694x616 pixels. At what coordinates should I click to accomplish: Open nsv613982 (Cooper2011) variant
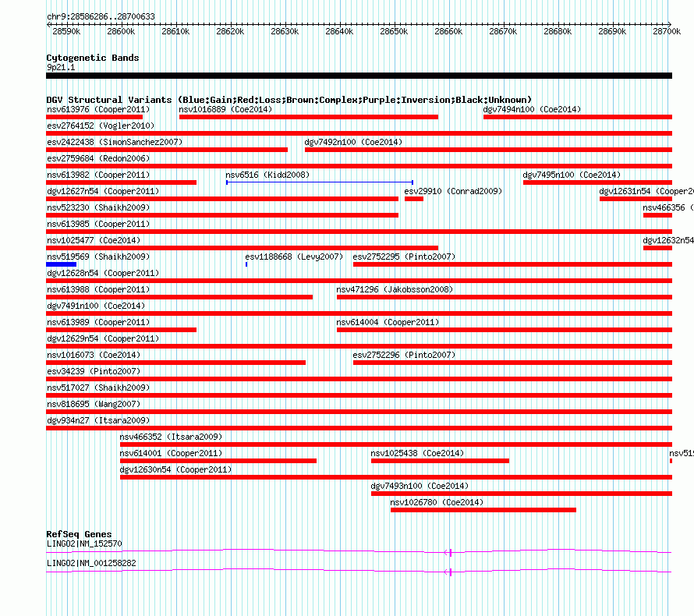98,175
